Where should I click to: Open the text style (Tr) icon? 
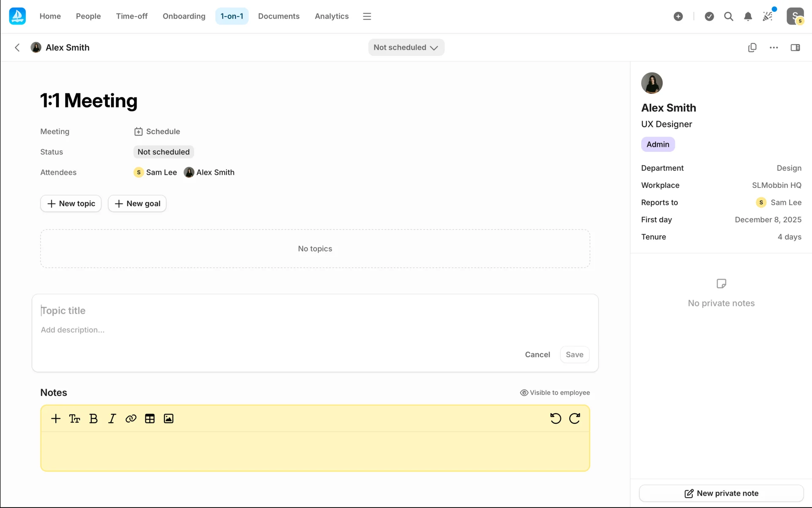pos(74,419)
